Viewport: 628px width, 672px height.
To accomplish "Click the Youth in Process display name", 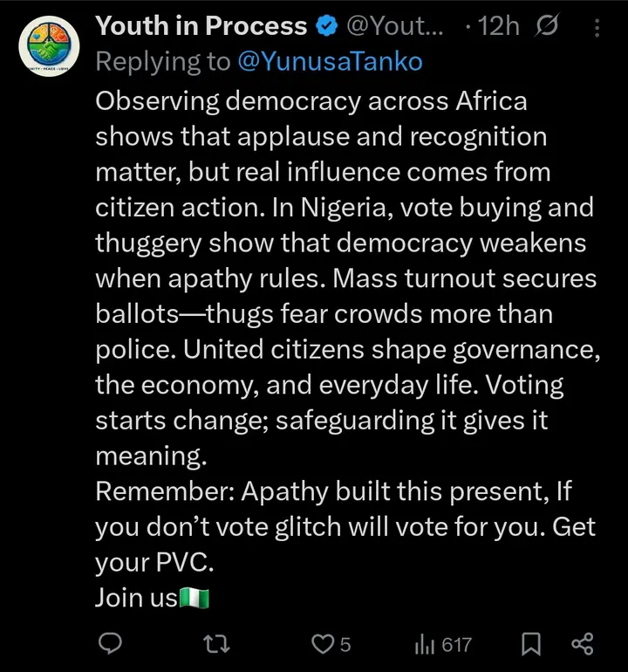I will pyautogui.click(x=201, y=27).
